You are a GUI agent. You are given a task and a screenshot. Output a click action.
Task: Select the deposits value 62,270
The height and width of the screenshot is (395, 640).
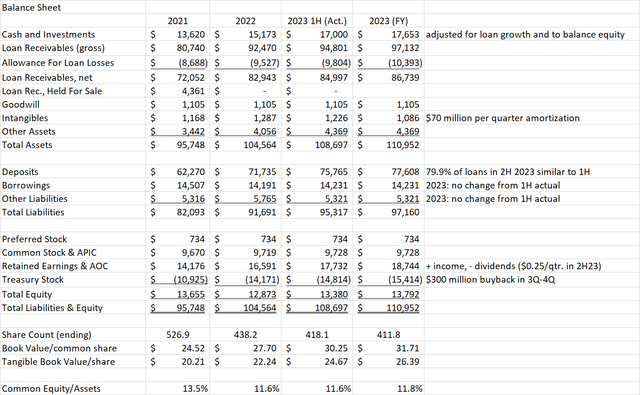191,172
